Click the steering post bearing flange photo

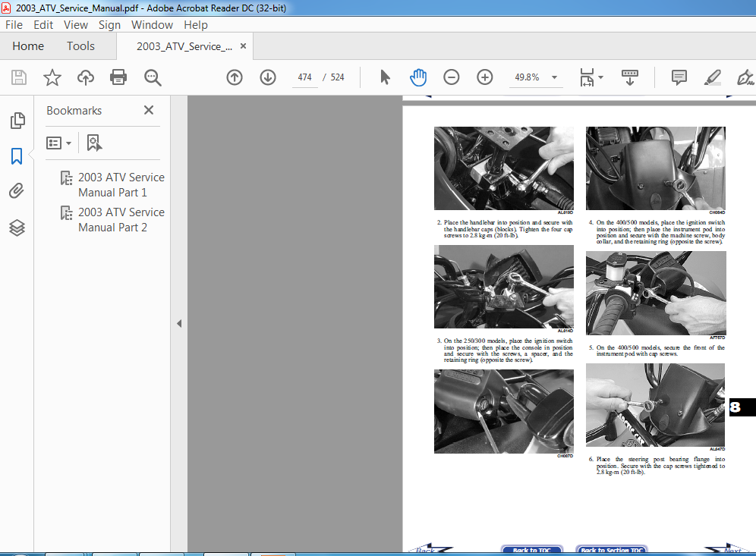tap(655, 405)
